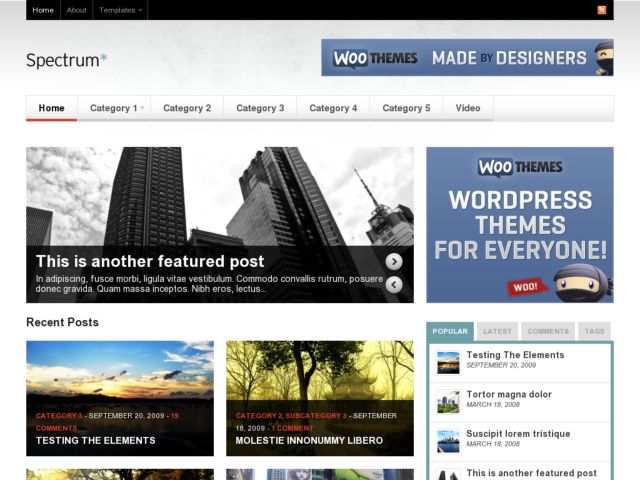
Task: Open 'This is another featured post' in Popular list
Action: click(x=531, y=473)
